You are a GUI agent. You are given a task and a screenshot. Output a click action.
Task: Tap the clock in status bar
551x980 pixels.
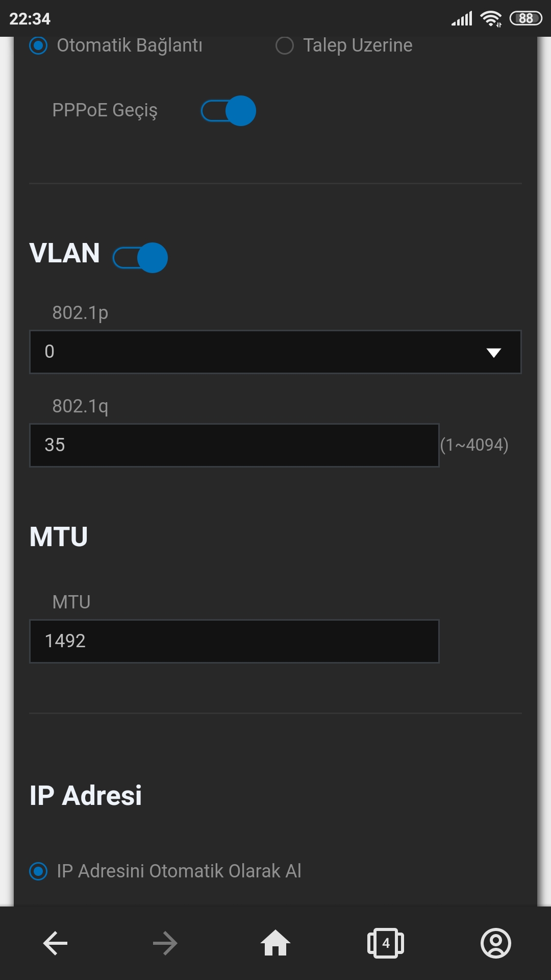pos(30,19)
